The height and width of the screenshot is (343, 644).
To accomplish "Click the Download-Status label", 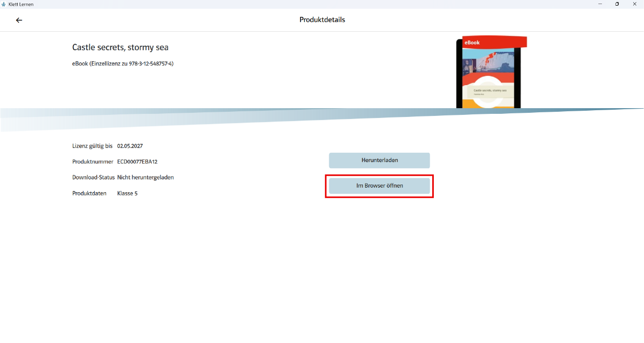I will click(x=93, y=177).
